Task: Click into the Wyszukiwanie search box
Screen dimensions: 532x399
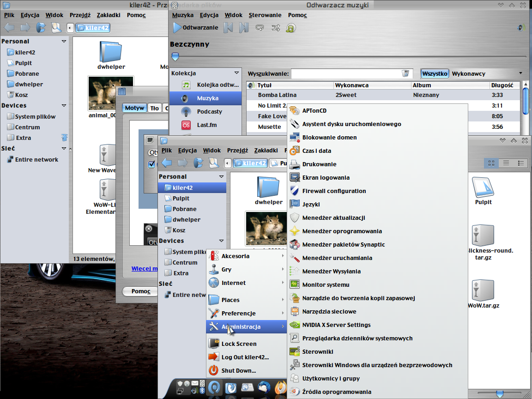Action: point(346,73)
